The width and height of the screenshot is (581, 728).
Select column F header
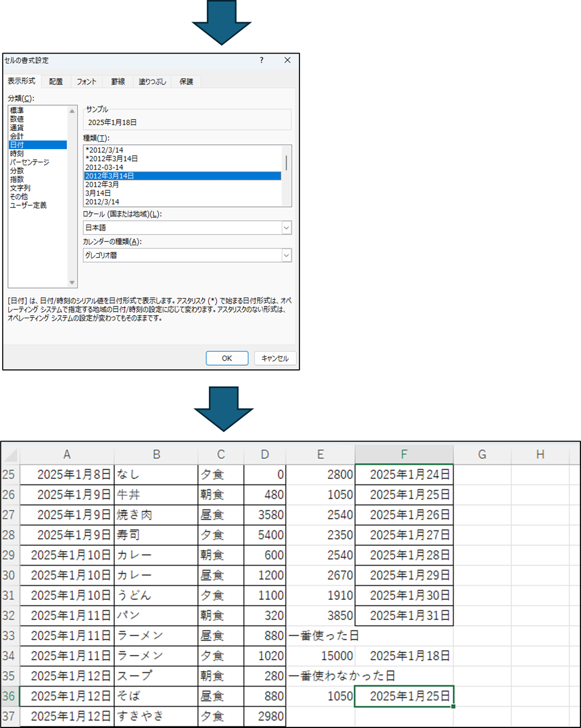tap(404, 454)
